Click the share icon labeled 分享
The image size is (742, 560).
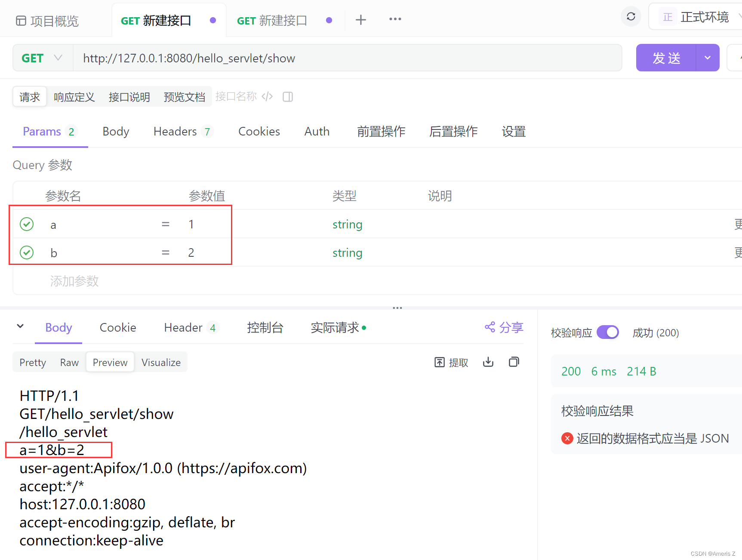coord(504,327)
